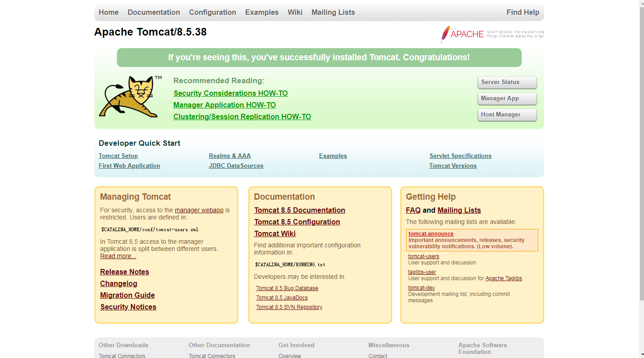Open the tomcat-announce mailing list link
Screen dimensions: 644x358
tap(431, 234)
